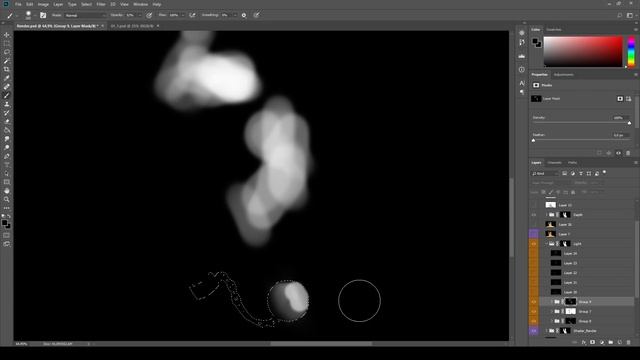Select the Zoom tool
Viewport: 640px width, 360px height.
[7, 199]
